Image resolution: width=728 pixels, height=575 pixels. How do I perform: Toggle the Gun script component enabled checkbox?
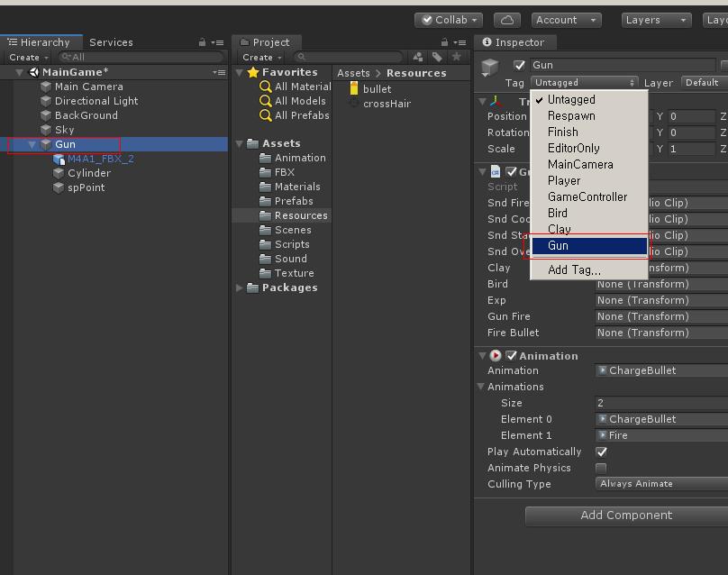tap(511, 172)
